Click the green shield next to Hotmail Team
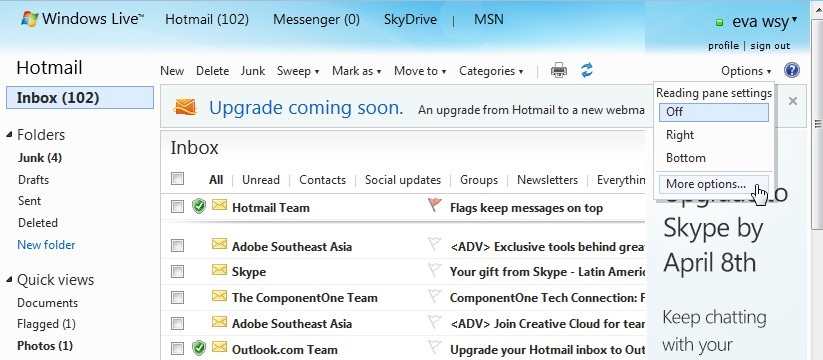823x360 pixels. (x=198, y=206)
